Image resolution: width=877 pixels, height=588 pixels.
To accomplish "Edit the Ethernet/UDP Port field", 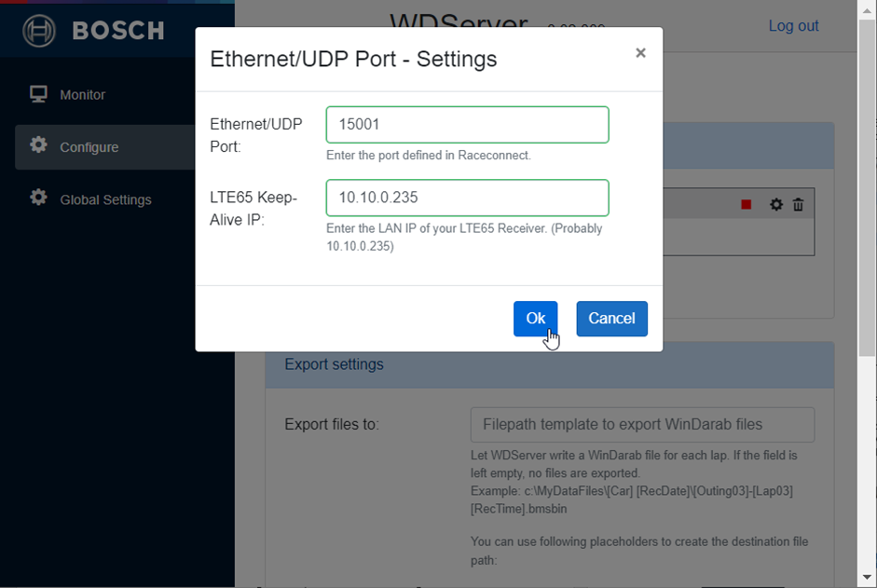I will (467, 124).
